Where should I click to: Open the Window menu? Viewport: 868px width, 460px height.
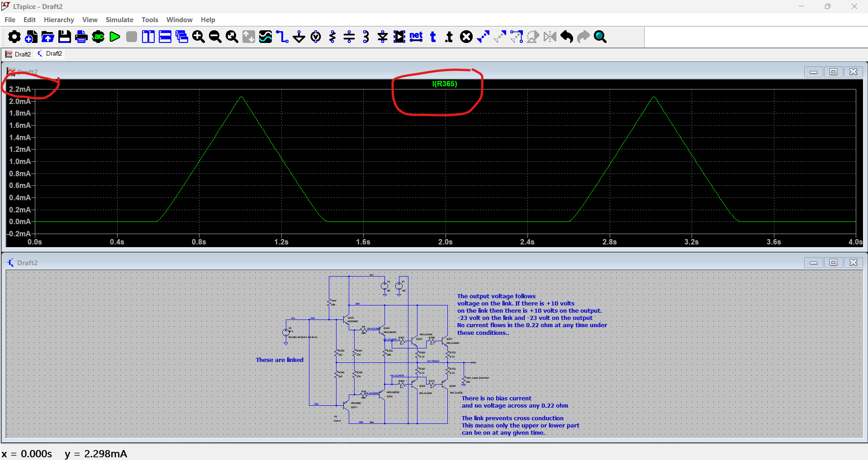point(179,20)
